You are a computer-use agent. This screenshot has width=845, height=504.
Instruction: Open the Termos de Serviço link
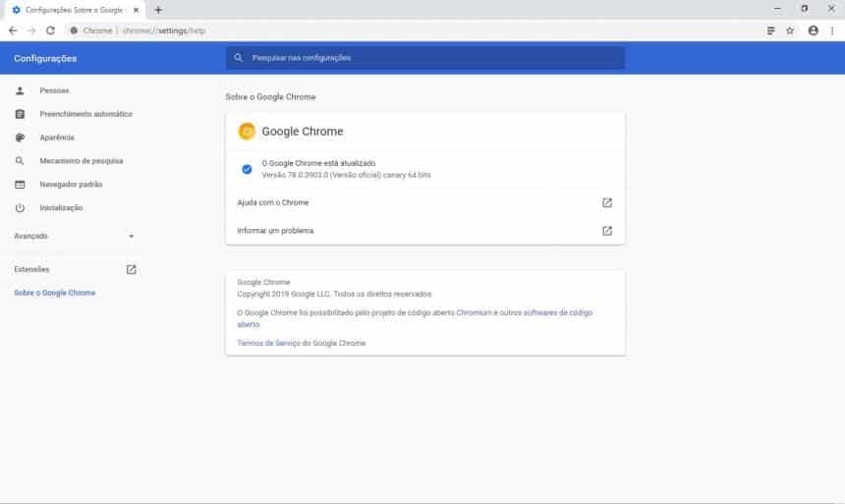[268, 343]
